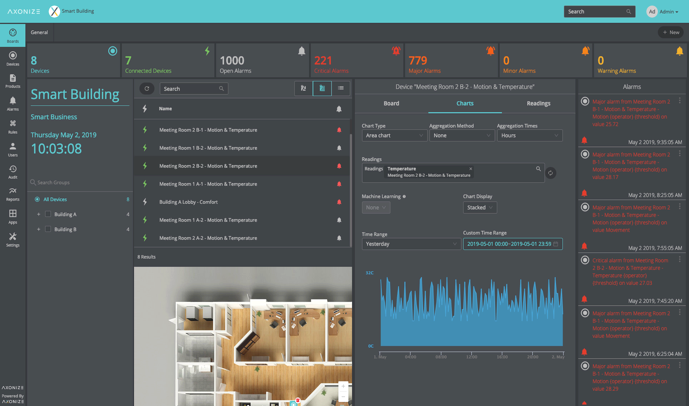Open Products in the sidebar
The height and width of the screenshot is (406, 689).
pos(12,81)
